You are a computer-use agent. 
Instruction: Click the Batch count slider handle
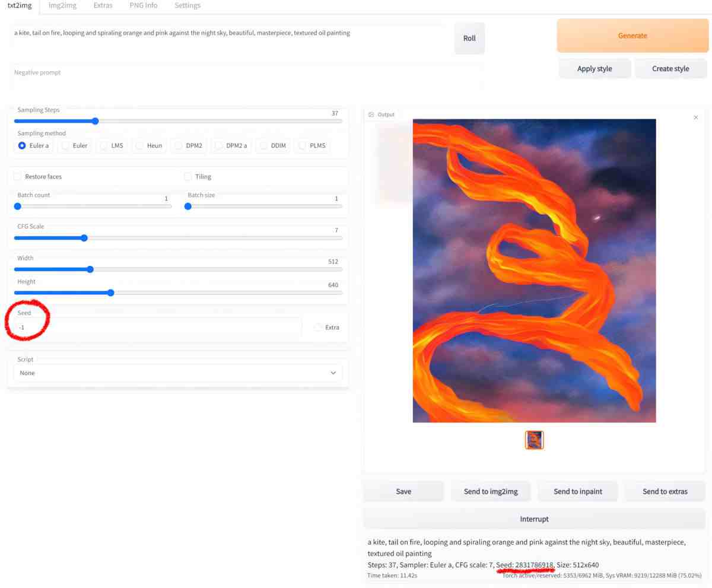pos(18,206)
